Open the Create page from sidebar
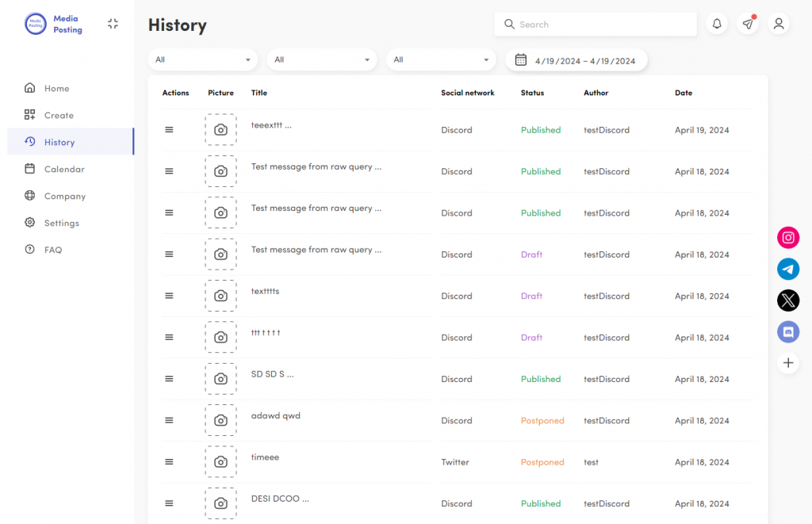Image resolution: width=812 pixels, height=524 pixels. (59, 115)
